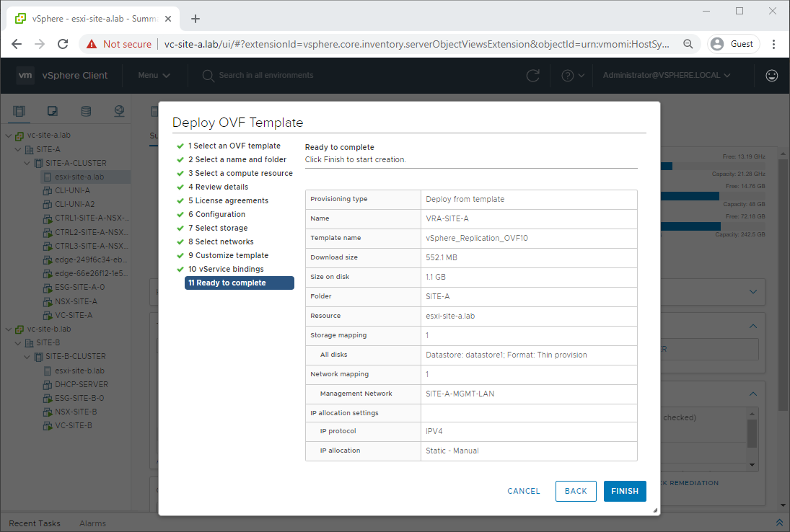The width and height of the screenshot is (790, 532).
Task: Click the dialog resize grip corner
Action: (x=655, y=510)
